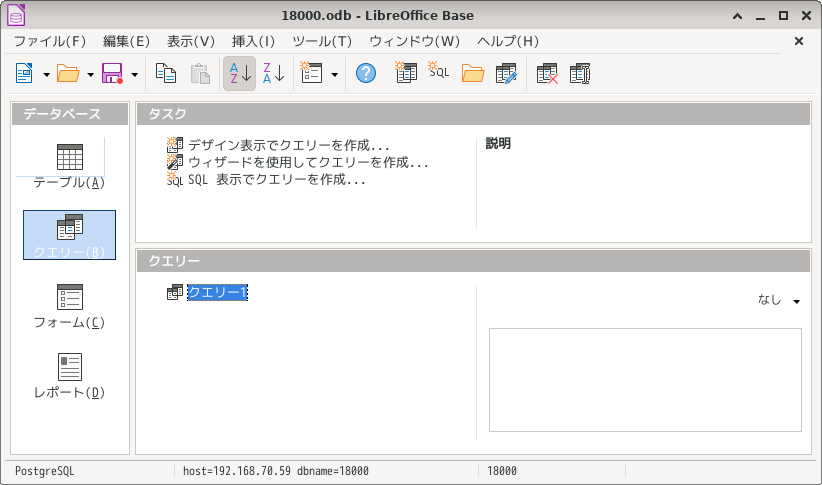The width and height of the screenshot is (822, 485).
Task: Click the New Form icon in the toolbar
Action: [311, 73]
